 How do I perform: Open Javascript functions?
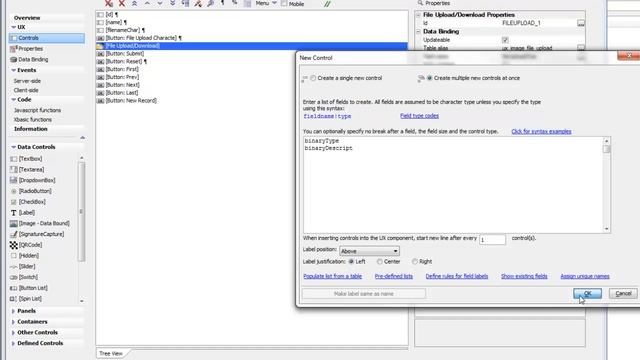click(38, 110)
